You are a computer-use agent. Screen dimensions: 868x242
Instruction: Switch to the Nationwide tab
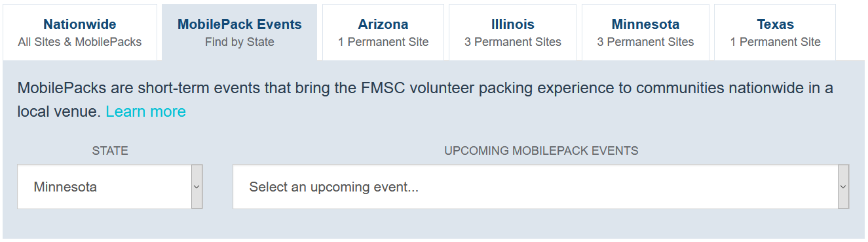click(x=80, y=33)
